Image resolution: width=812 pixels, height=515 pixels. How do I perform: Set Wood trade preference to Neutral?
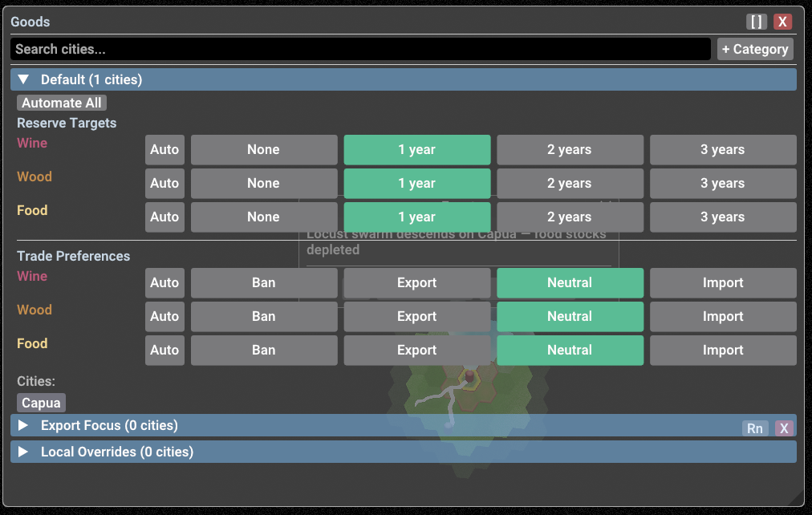pos(570,316)
